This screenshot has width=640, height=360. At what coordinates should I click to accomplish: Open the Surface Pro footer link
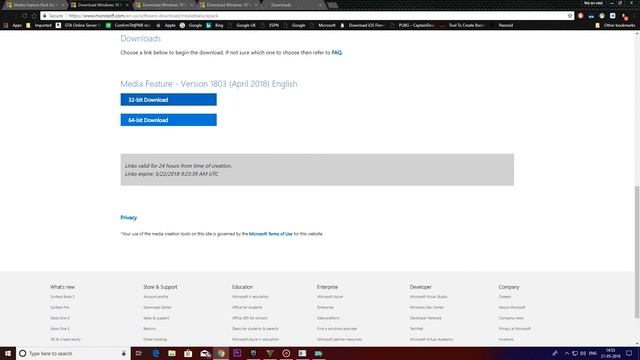[60, 307]
